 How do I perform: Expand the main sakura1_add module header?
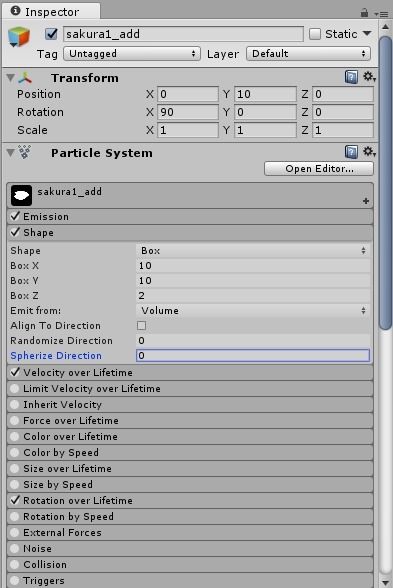point(190,195)
